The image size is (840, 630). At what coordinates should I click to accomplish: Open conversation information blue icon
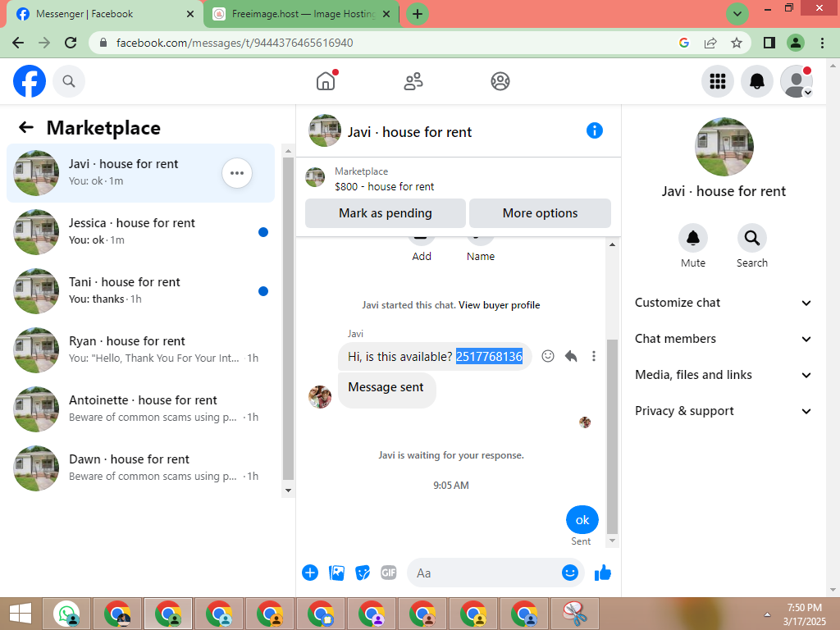click(595, 130)
